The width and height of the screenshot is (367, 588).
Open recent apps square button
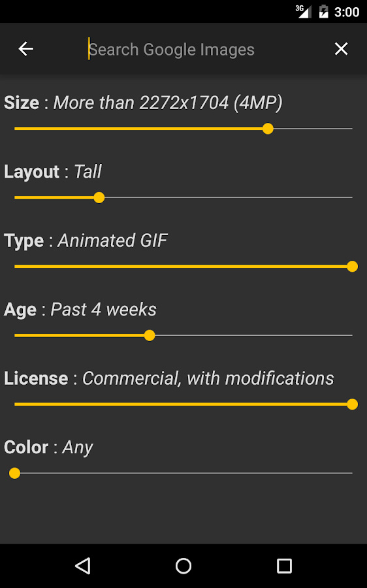[x=284, y=566]
